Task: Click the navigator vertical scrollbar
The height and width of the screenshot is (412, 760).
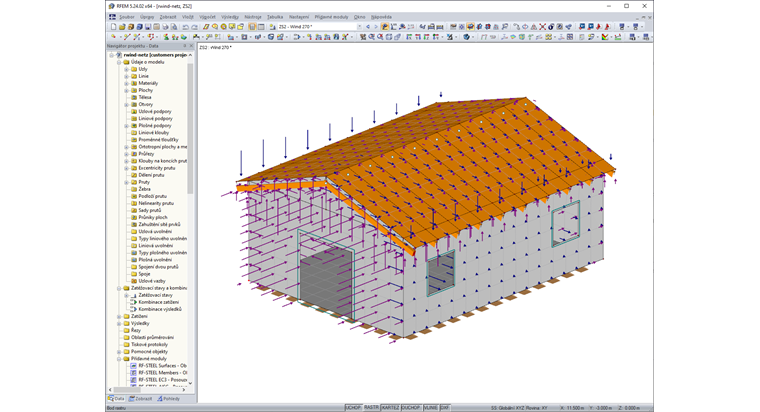Action: point(190,128)
